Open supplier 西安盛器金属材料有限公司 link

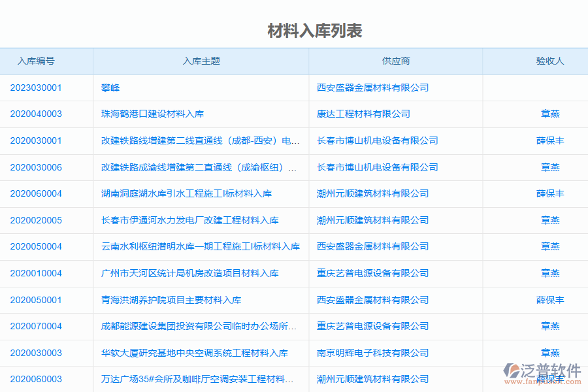[374, 88]
